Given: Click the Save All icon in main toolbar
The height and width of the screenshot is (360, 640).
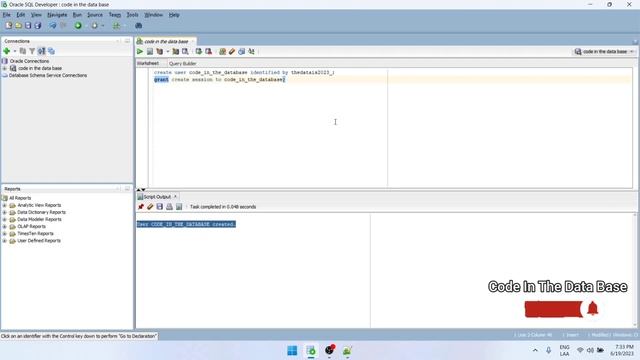Looking at the screenshot, I should [x=38, y=26].
